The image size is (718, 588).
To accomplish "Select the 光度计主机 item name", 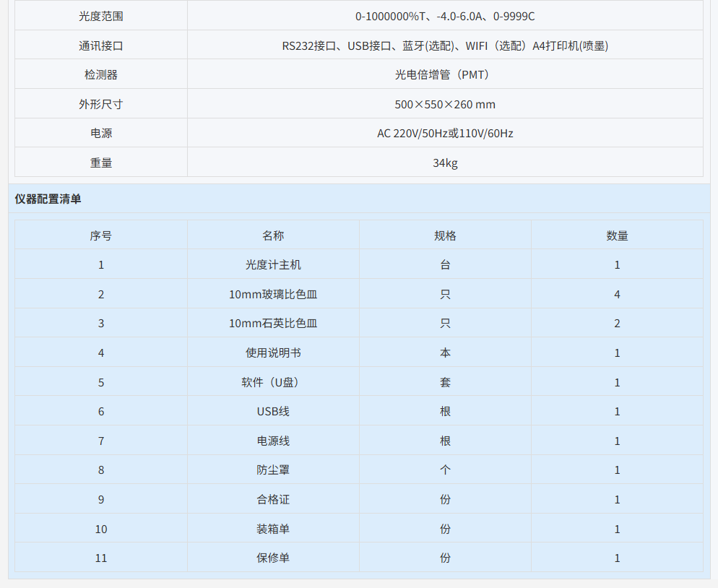I will pyautogui.click(x=273, y=265).
